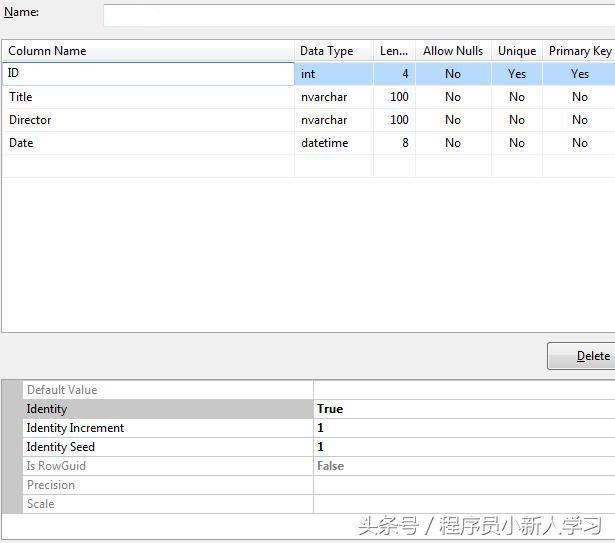
Task: Click Unique value in Director row
Action: click(517, 120)
